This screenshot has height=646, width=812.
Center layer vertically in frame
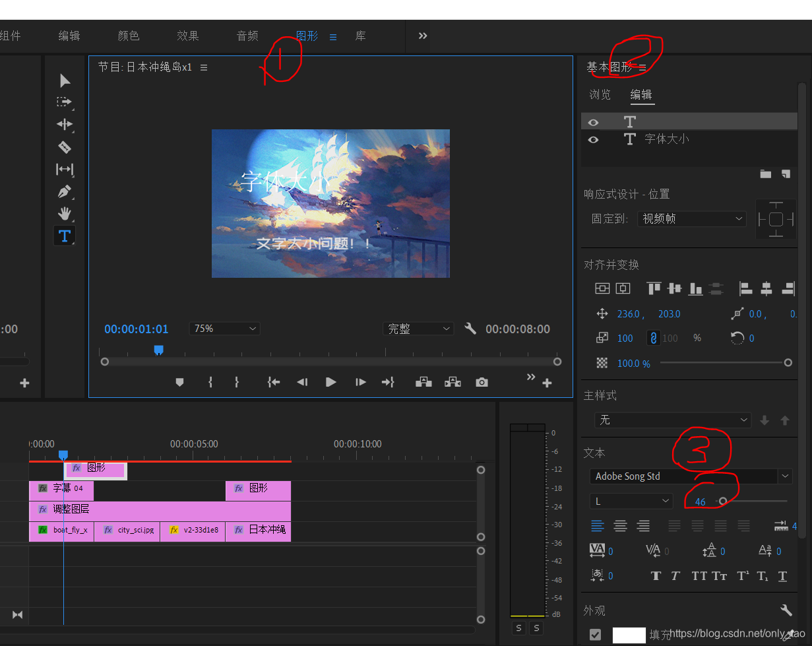602,288
